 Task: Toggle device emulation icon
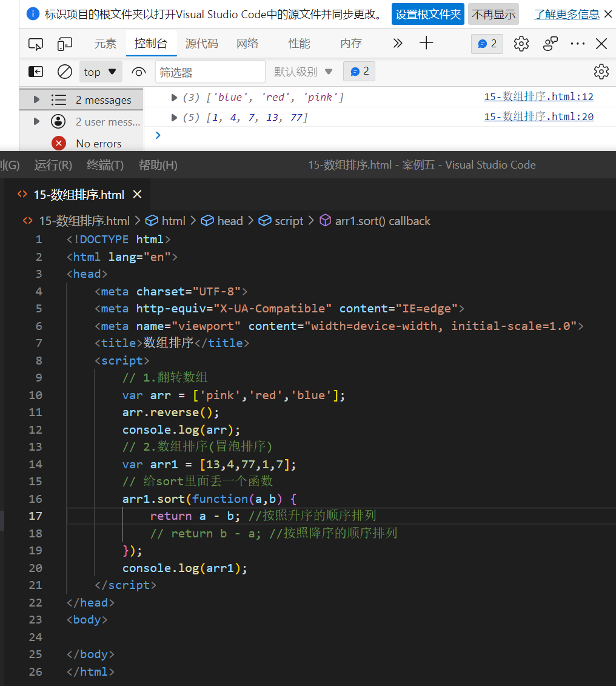(x=65, y=44)
